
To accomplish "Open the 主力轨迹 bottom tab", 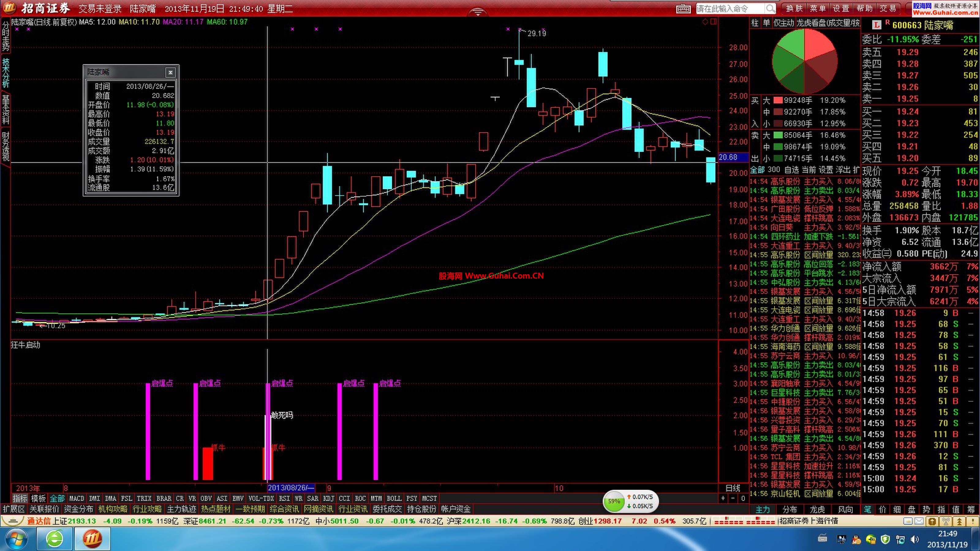I will 182,509.
